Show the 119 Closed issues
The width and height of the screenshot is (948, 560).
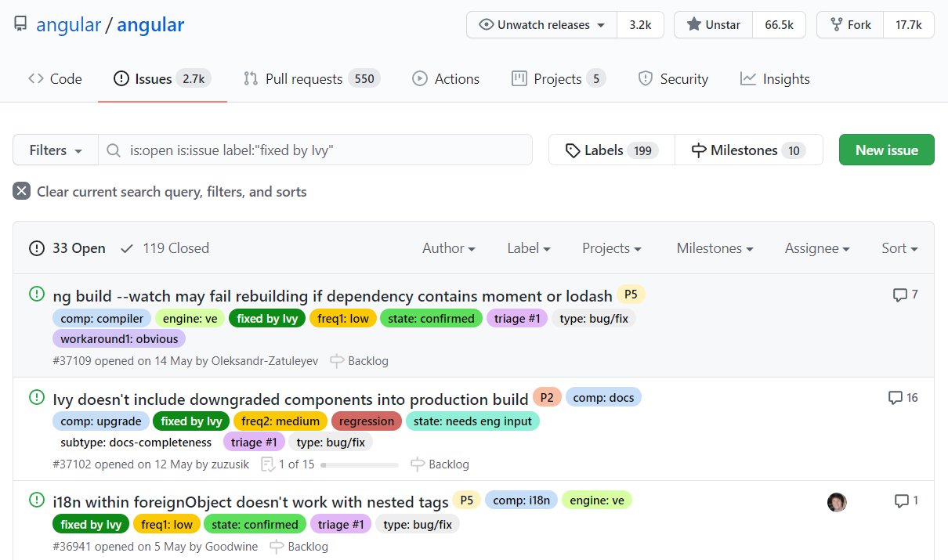(x=165, y=248)
